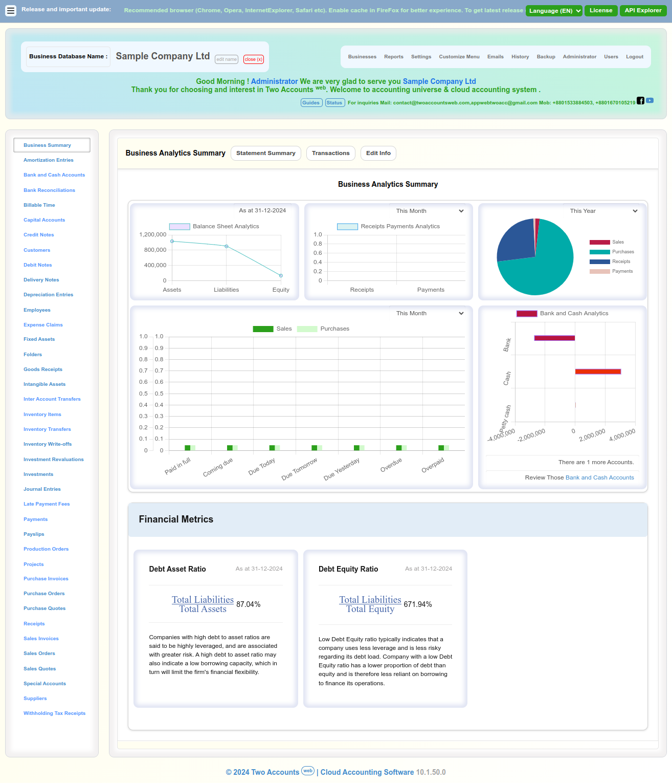672x784 pixels.
Task: Open the Language (EN) dropdown
Action: 553,10
